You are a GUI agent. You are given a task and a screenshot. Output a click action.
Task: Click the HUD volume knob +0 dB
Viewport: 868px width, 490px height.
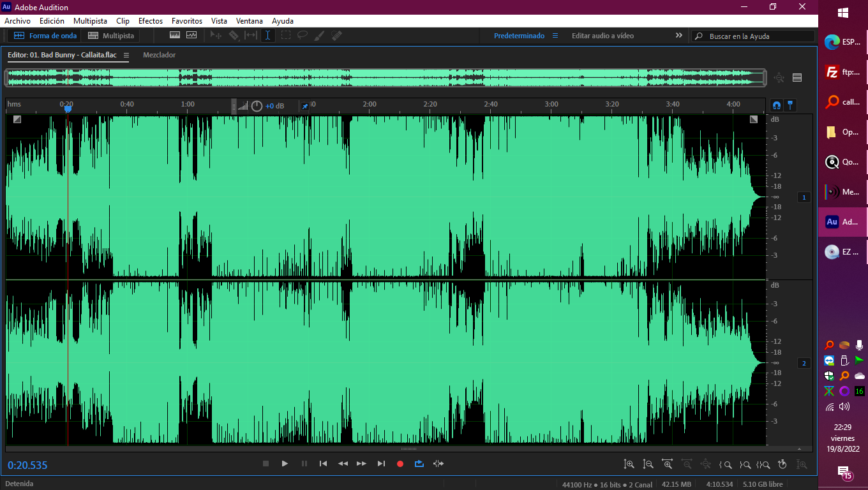click(x=257, y=106)
